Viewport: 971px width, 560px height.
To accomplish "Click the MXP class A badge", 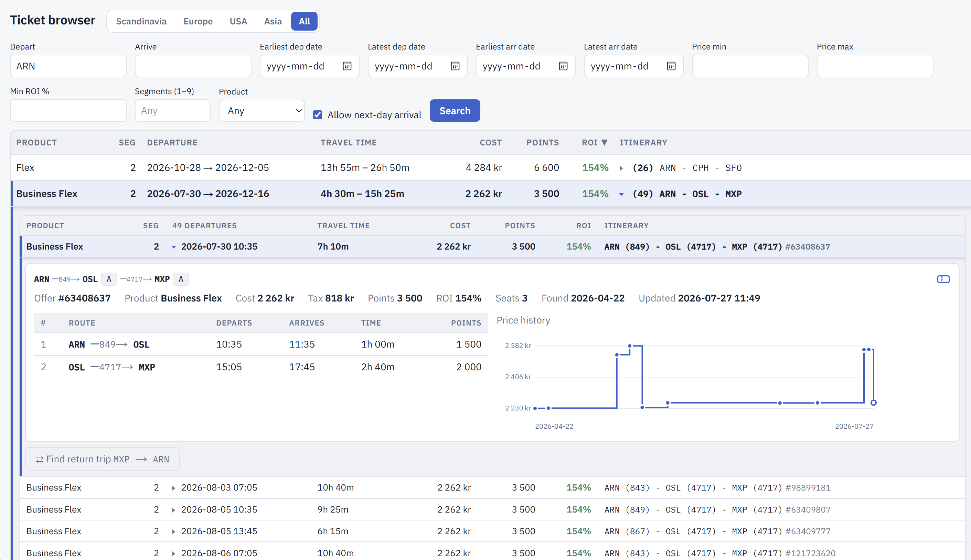I will [181, 279].
